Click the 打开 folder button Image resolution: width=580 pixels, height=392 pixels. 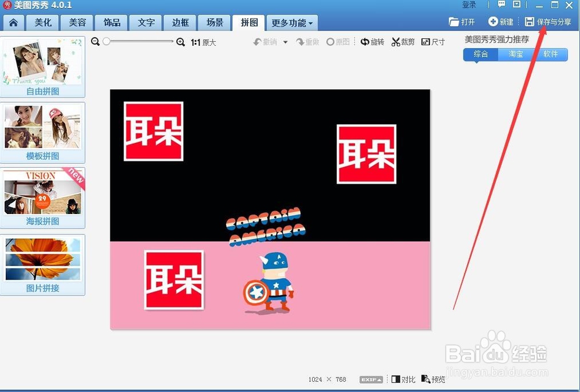tap(462, 22)
